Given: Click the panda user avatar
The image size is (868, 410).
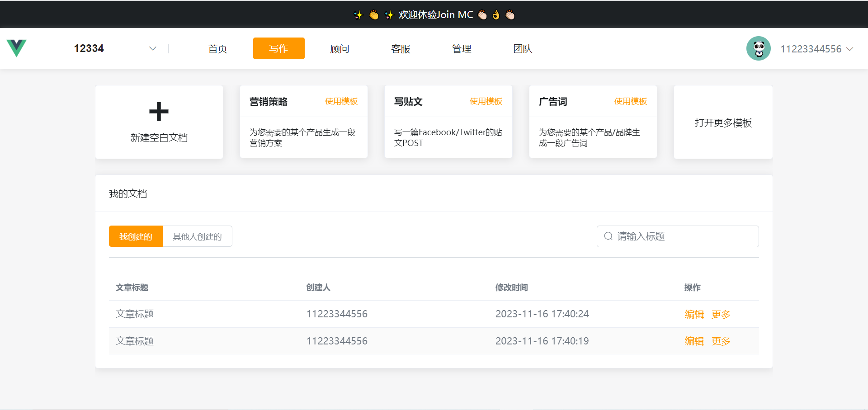Looking at the screenshot, I should 758,48.
